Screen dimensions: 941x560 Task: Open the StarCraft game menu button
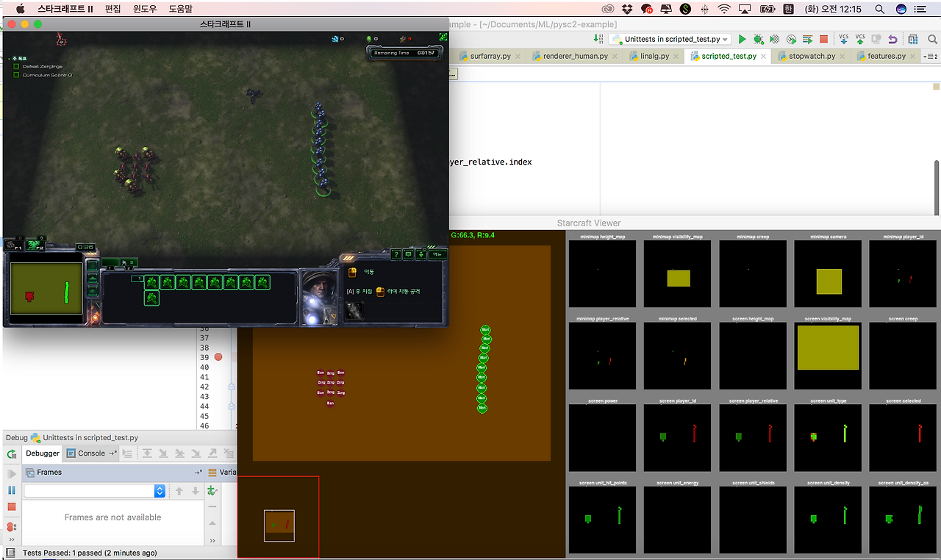437,254
